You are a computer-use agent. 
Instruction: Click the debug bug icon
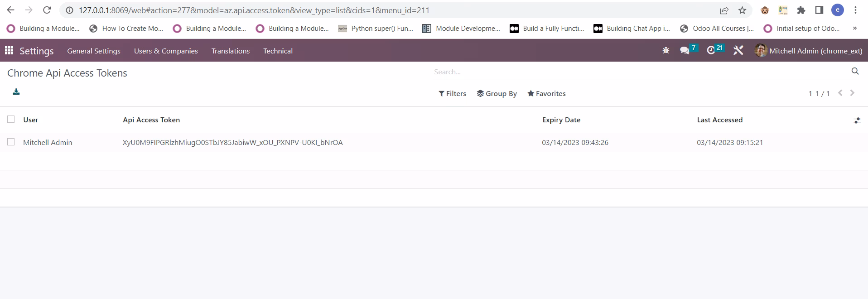click(x=665, y=51)
